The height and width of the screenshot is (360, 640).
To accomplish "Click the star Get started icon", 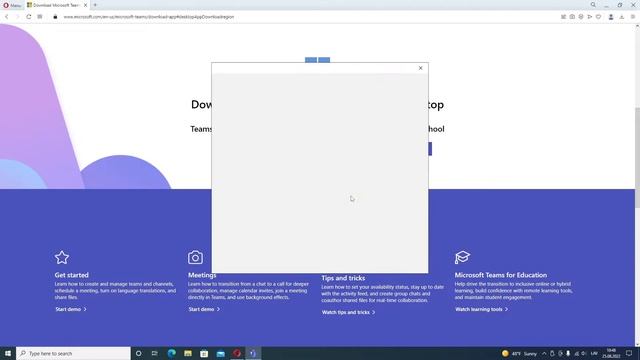I will (62, 258).
